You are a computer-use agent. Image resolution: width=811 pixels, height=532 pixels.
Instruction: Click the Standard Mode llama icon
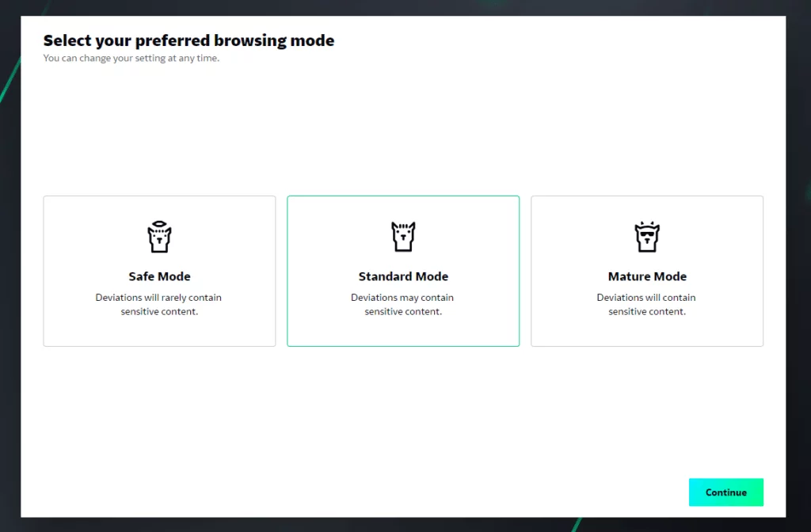[x=403, y=236]
